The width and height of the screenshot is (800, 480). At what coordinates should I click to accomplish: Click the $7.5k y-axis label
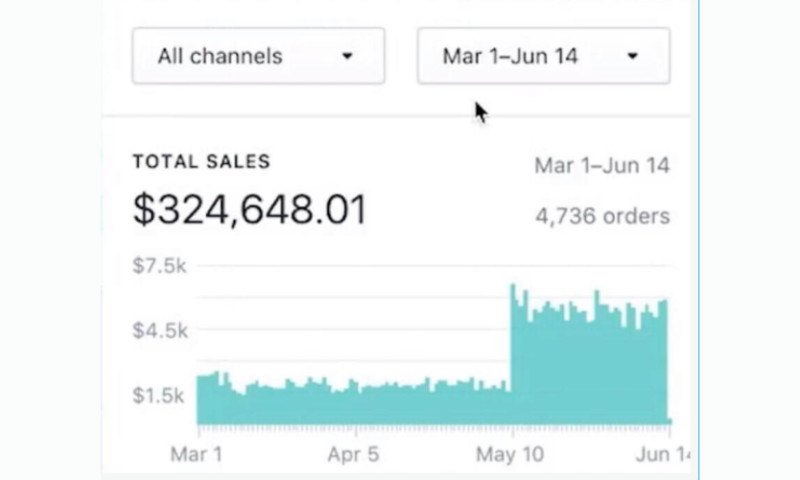point(159,266)
